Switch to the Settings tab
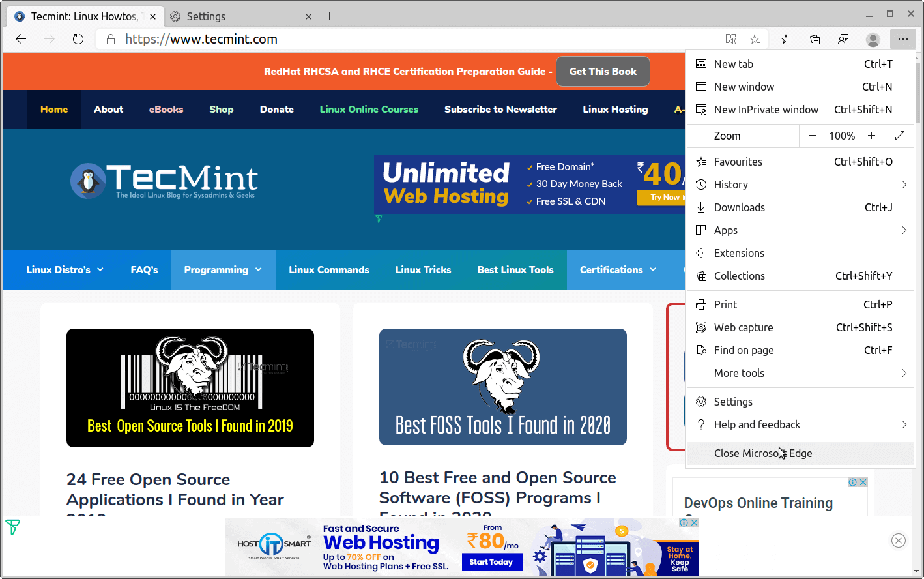 206,16
